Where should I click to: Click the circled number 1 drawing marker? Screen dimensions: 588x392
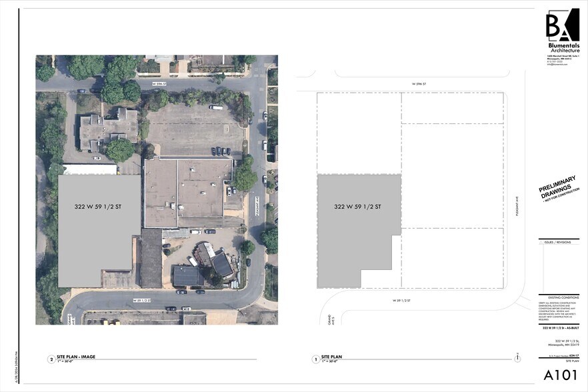(315, 358)
